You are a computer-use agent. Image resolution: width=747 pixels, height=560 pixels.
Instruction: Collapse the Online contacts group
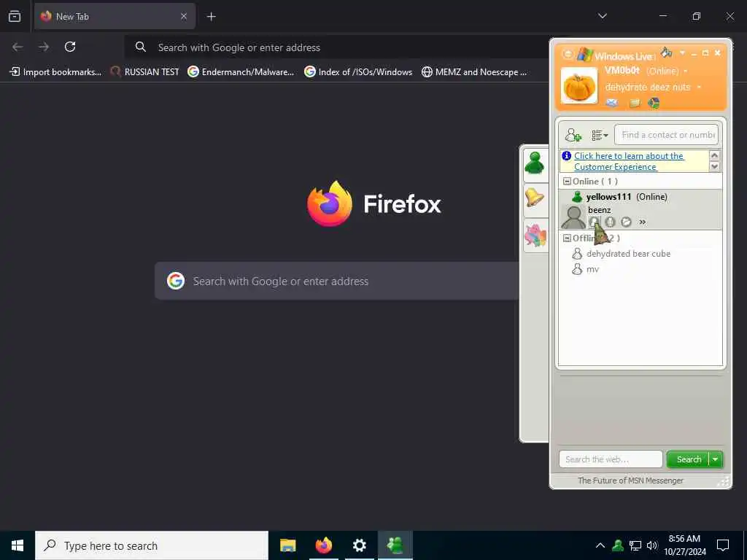(567, 182)
